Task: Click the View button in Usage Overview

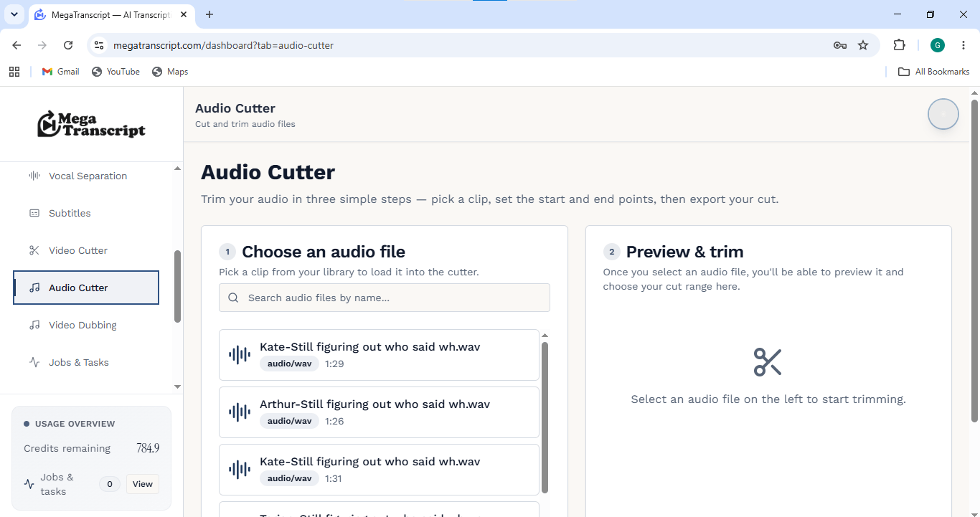Action: (x=143, y=484)
